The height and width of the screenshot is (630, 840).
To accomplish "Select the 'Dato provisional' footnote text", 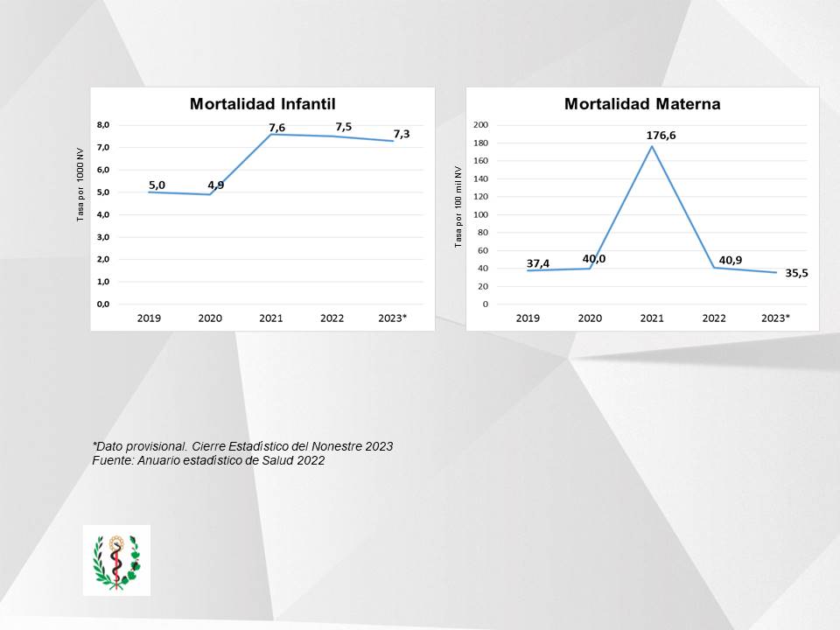I will click(242, 446).
